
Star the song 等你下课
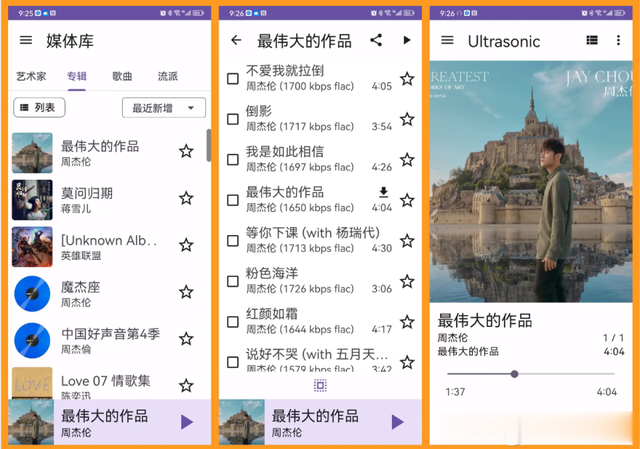(407, 241)
